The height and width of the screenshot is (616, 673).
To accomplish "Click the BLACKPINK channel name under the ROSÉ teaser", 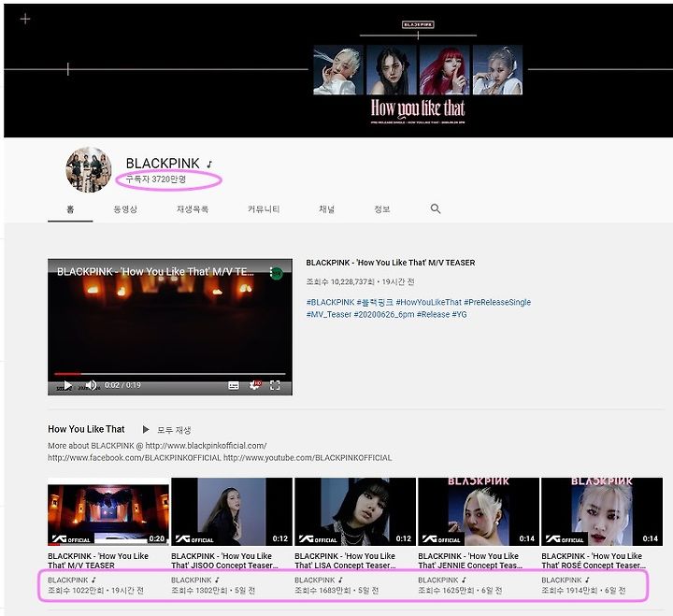I will 562,580.
